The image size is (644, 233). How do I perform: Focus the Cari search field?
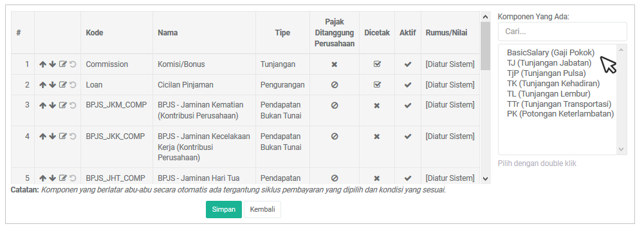click(x=562, y=32)
